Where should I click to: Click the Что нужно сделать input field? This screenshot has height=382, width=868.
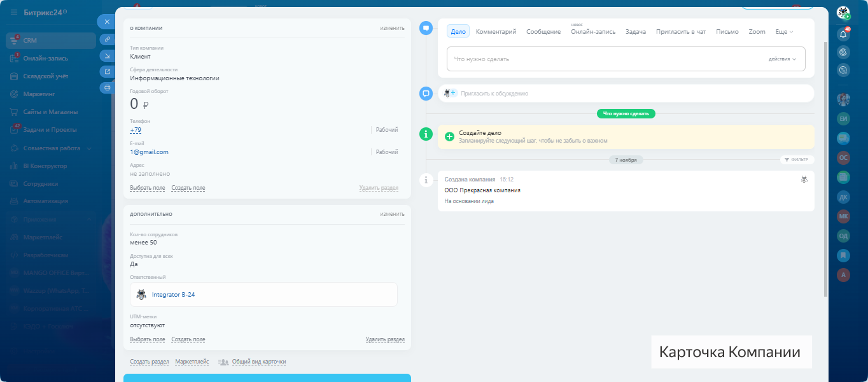pos(626,59)
